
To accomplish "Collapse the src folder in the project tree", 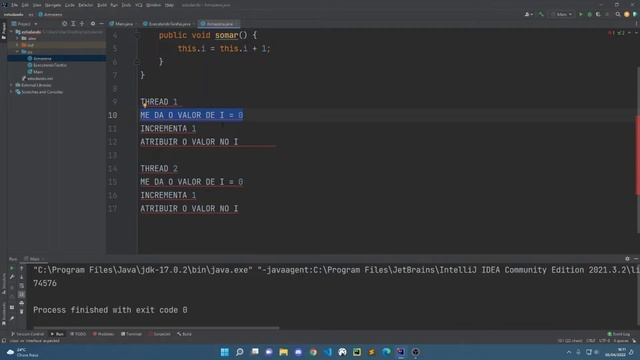I will pyautogui.click(x=17, y=52).
